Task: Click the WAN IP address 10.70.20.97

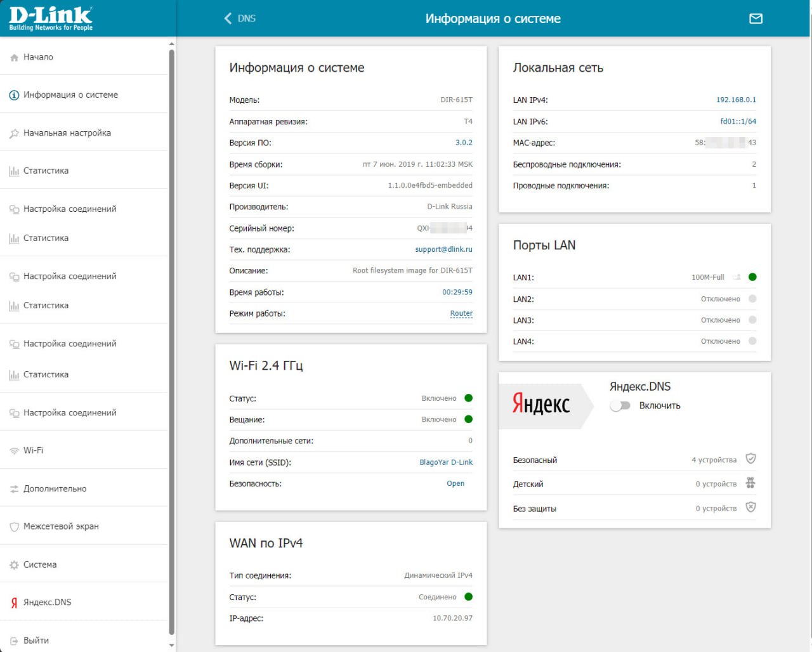Action: tap(452, 618)
